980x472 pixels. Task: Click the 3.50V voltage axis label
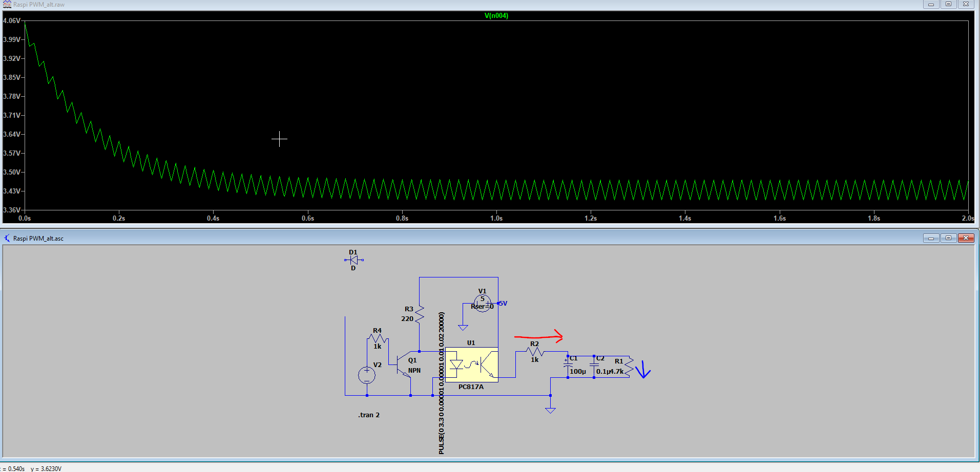click(12, 173)
